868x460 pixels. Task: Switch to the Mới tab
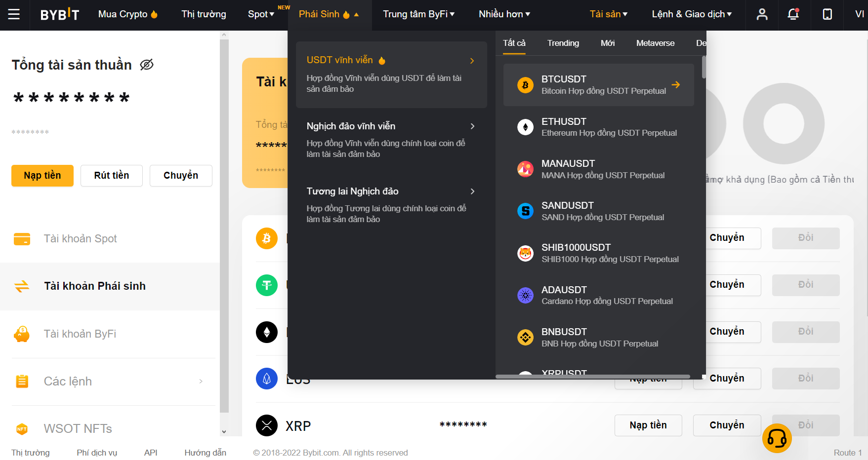click(x=608, y=43)
